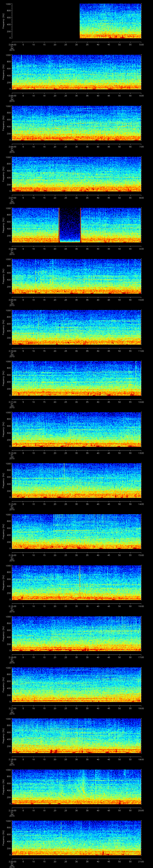This screenshot has height=868, width=153.
Task: Click the "14:00" end time label
Action: pos(141,504)
